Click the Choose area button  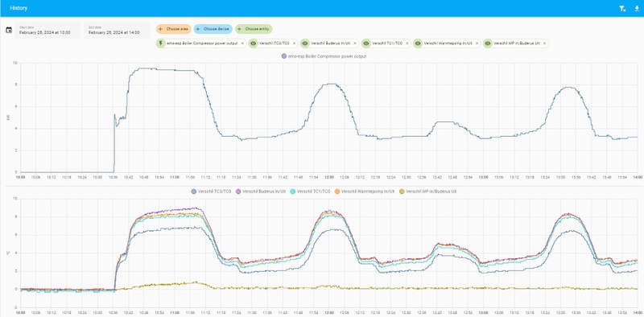(174, 29)
